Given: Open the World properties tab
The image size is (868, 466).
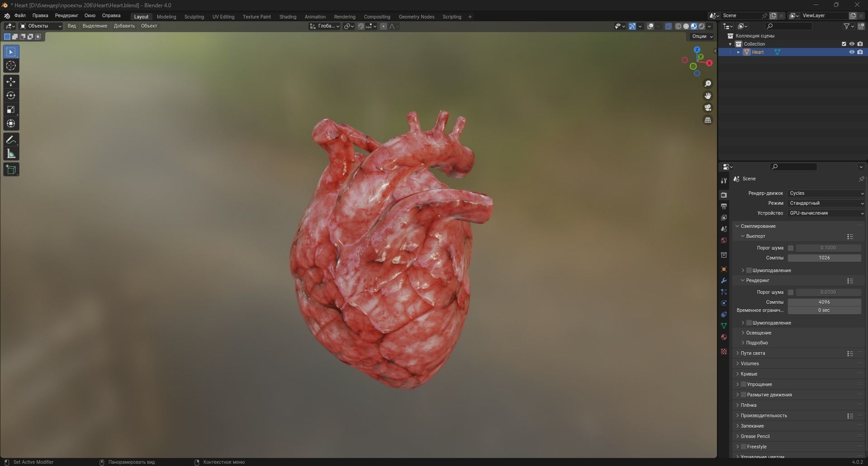Looking at the screenshot, I should pyautogui.click(x=724, y=240).
